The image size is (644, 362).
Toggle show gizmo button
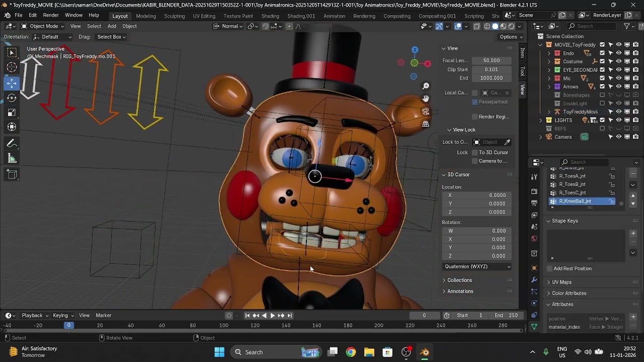[x=439, y=26]
